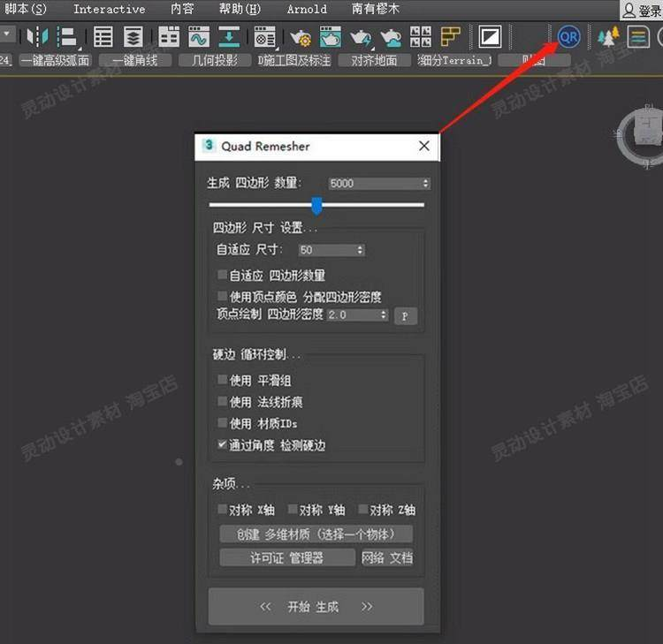Click spinner arrows of 顶点绘制四边形密度
The height and width of the screenshot is (644, 663).
tap(383, 314)
